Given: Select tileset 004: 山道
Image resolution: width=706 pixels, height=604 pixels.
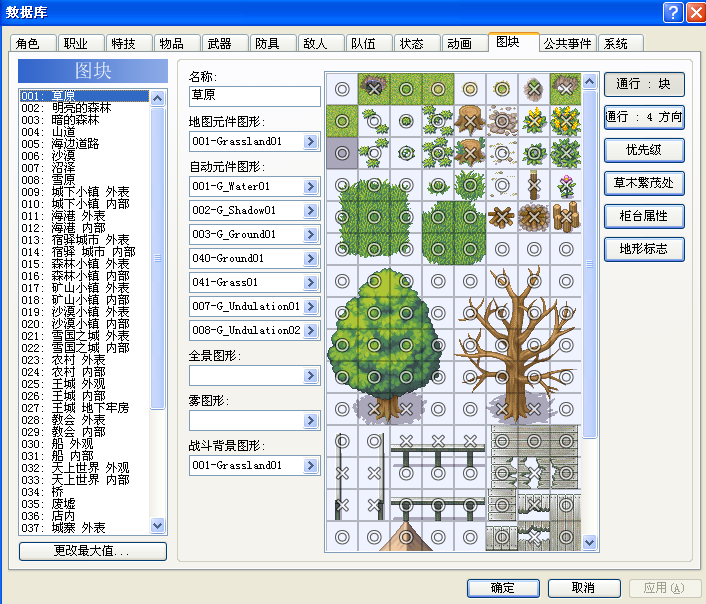Looking at the screenshot, I should [x=84, y=132].
